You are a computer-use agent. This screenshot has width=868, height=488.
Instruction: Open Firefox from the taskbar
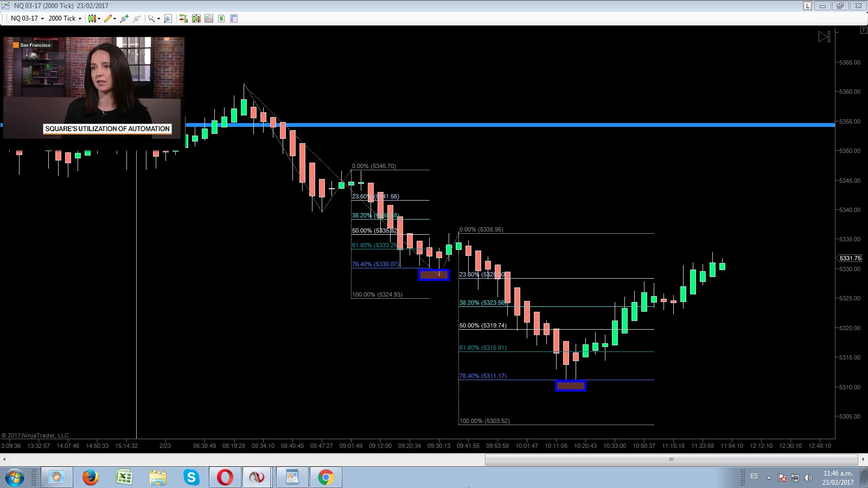pyautogui.click(x=91, y=477)
